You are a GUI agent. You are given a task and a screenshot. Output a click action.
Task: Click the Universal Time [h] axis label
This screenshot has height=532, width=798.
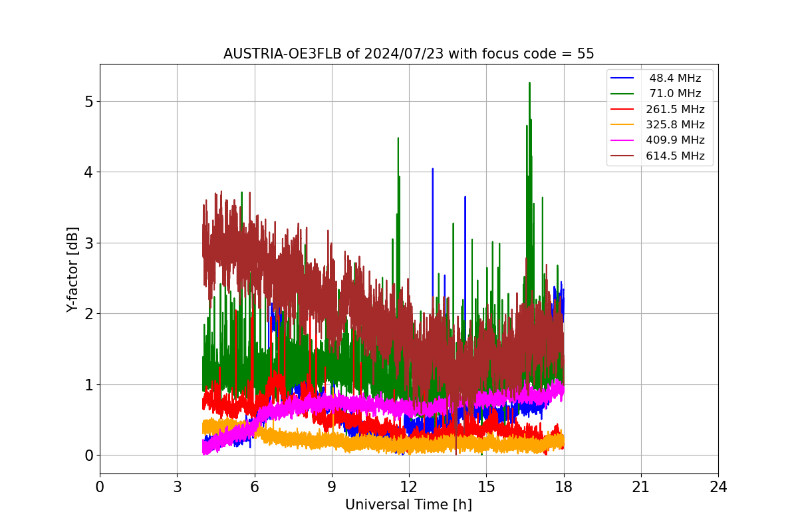[x=408, y=505]
